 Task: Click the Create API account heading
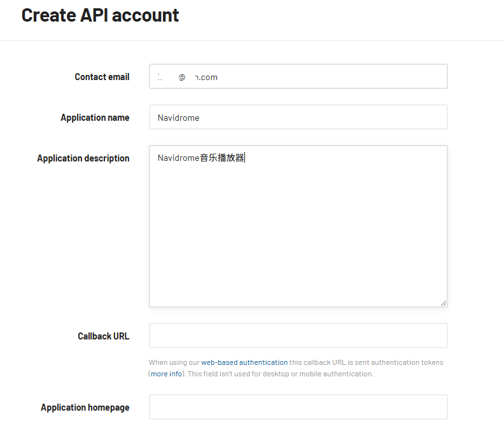[101, 15]
